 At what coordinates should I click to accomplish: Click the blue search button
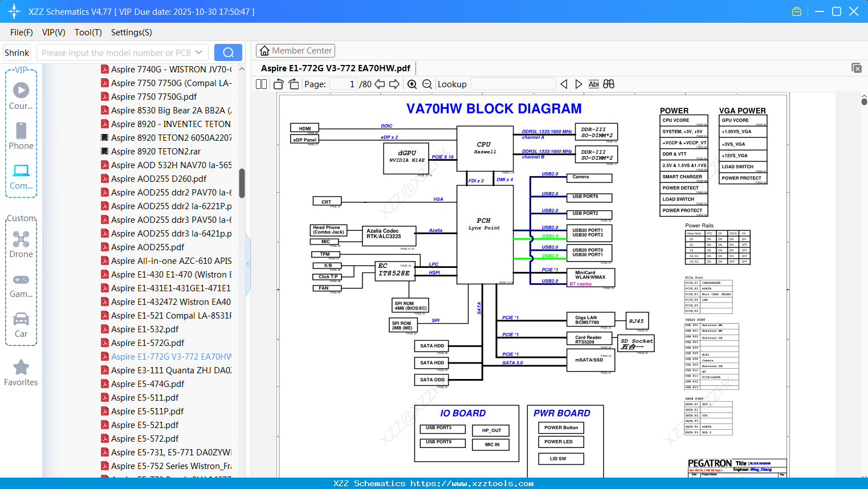coord(228,52)
